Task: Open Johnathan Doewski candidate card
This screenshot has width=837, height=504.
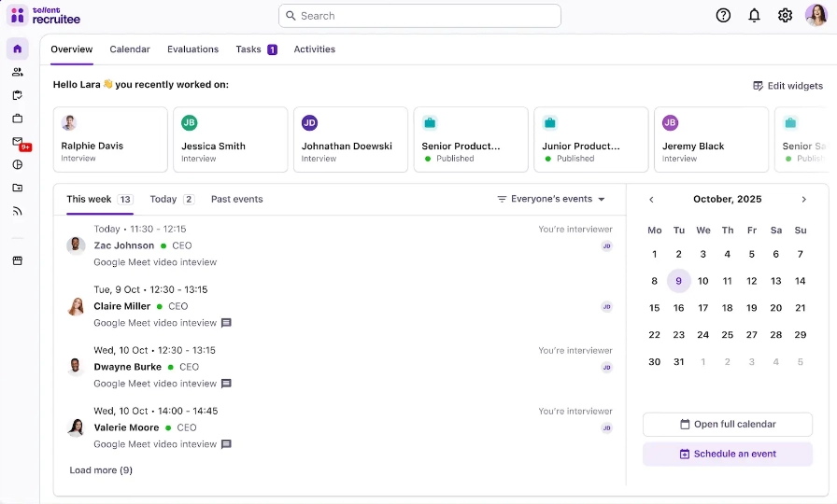Action: [350, 140]
